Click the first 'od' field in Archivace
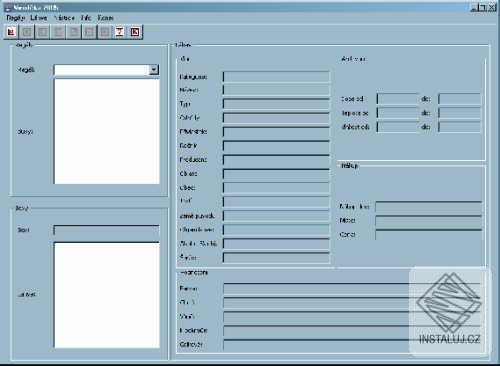This screenshot has height=366, width=500. click(x=397, y=99)
